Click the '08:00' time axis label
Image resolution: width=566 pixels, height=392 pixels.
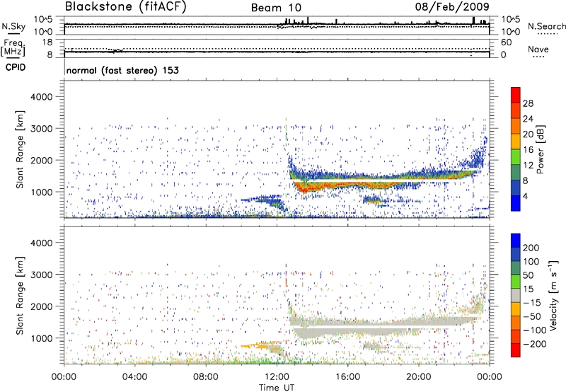(206, 377)
